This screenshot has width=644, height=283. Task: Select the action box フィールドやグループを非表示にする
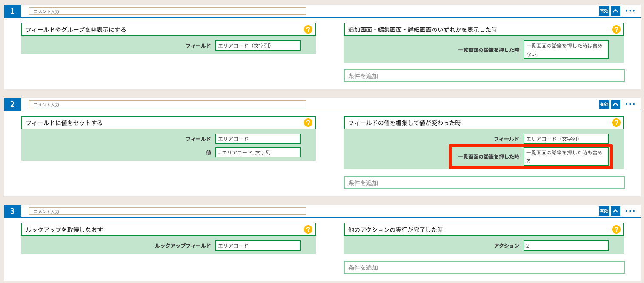(169, 29)
